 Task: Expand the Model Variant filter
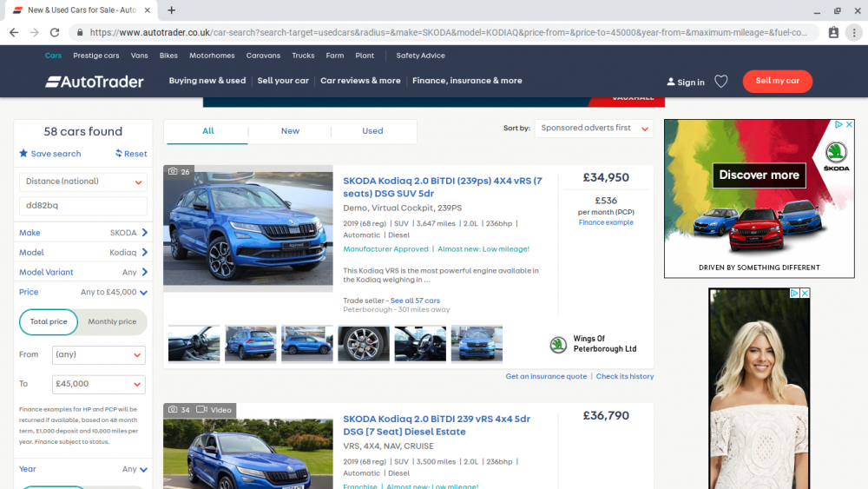(x=83, y=273)
